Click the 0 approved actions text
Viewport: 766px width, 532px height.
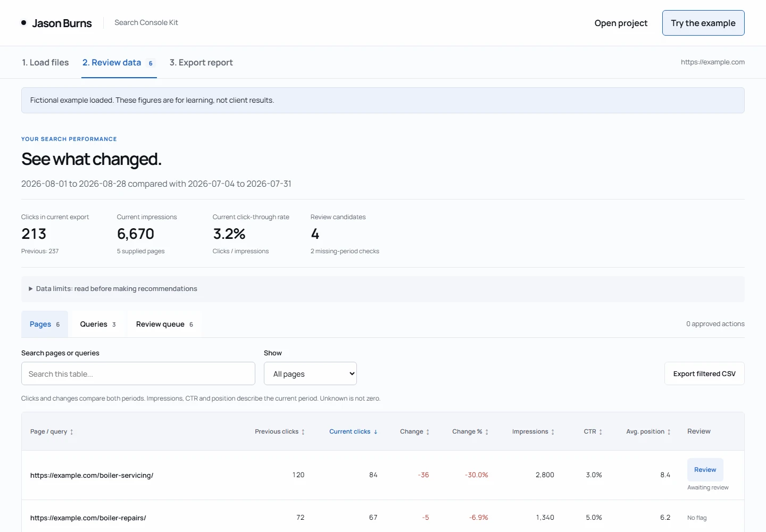[x=715, y=324]
